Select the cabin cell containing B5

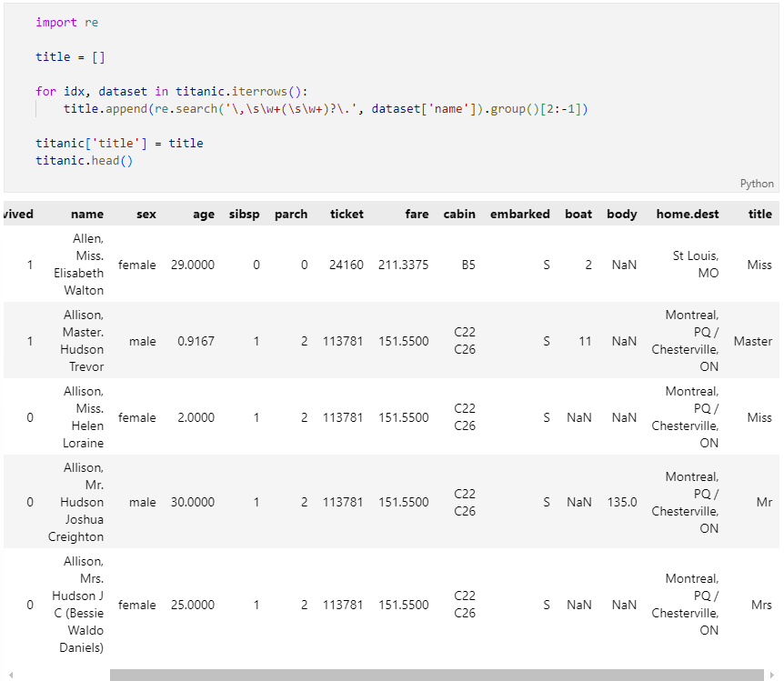pos(467,265)
